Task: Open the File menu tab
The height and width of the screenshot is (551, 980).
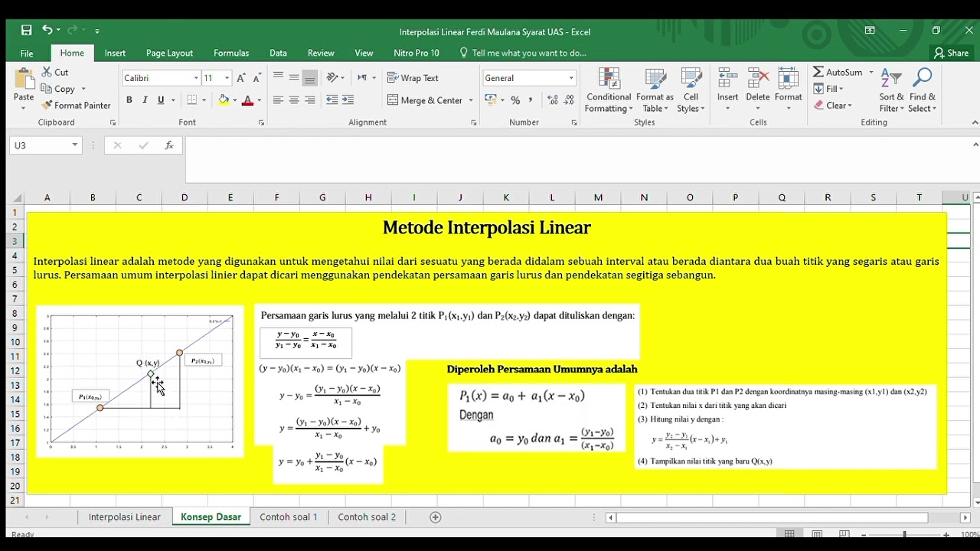Action: (27, 53)
